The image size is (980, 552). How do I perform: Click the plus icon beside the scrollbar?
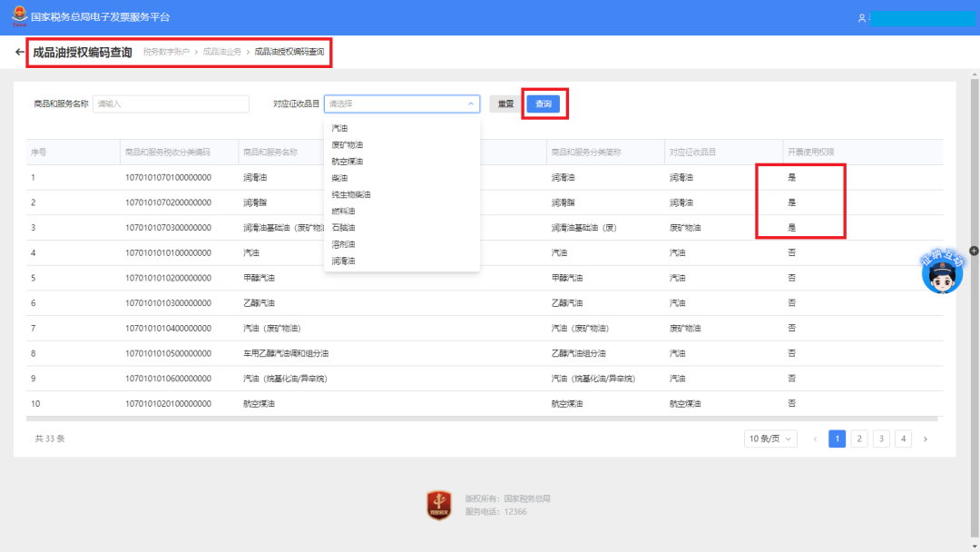click(974, 251)
